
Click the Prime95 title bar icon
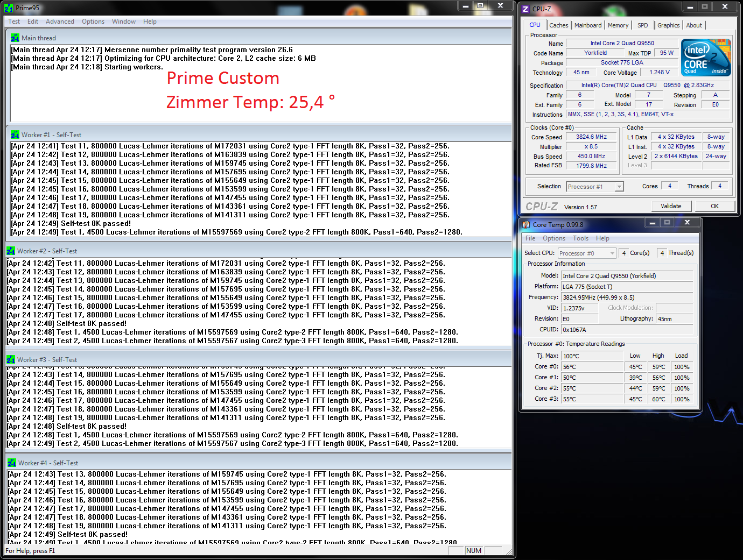[x=9, y=8]
